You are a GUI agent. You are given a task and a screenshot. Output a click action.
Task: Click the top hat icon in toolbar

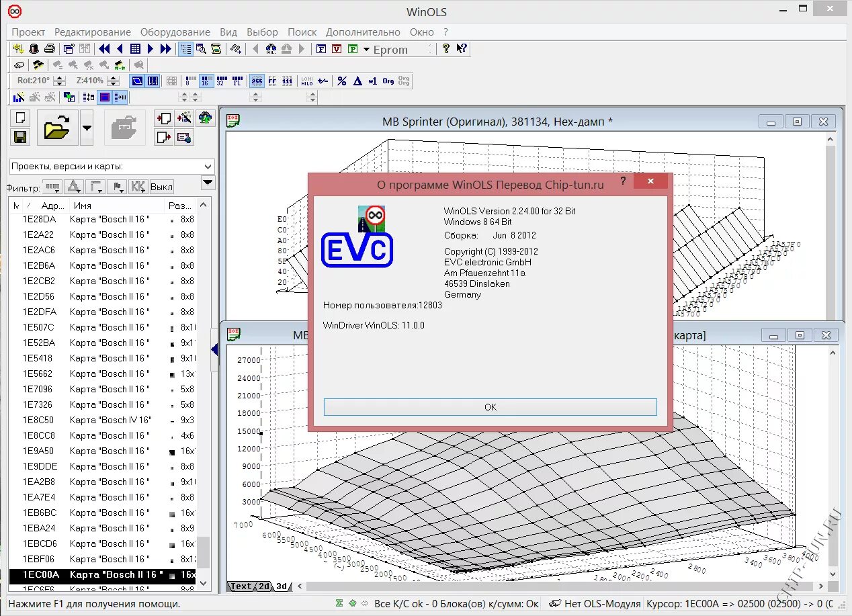34,48
